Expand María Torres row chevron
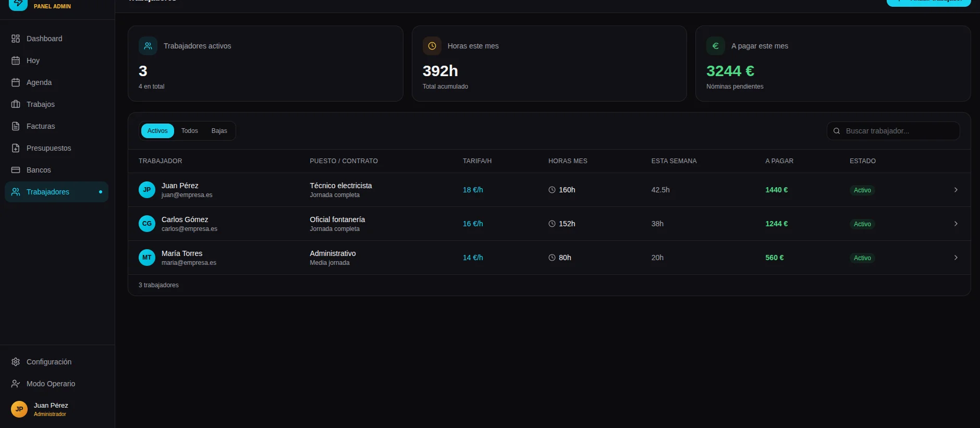This screenshot has height=428, width=980. 955,258
